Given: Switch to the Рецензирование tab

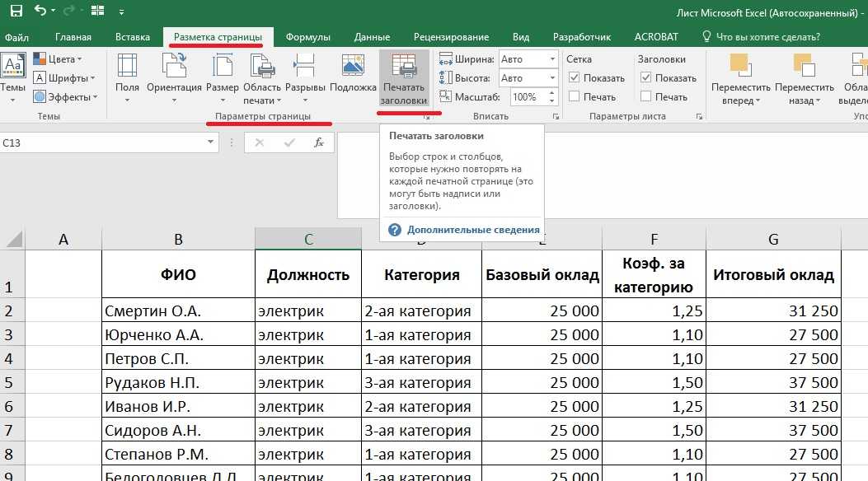Looking at the screenshot, I should click(451, 37).
